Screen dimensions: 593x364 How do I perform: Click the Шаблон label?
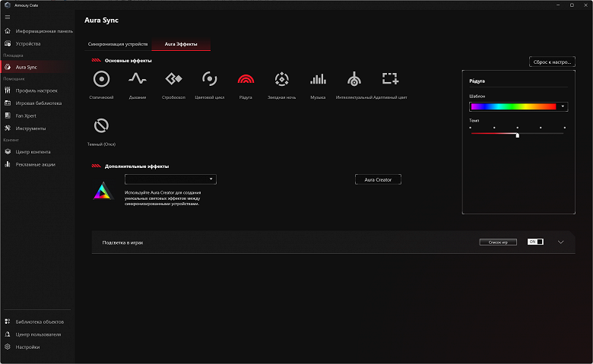click(x=477, y=97)
